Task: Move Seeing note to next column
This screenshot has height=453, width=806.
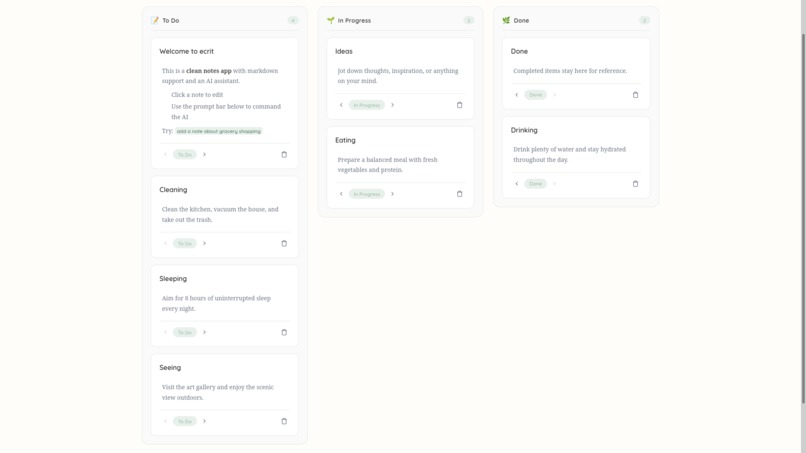Action: pyautogui.click(x=204, y=422)
